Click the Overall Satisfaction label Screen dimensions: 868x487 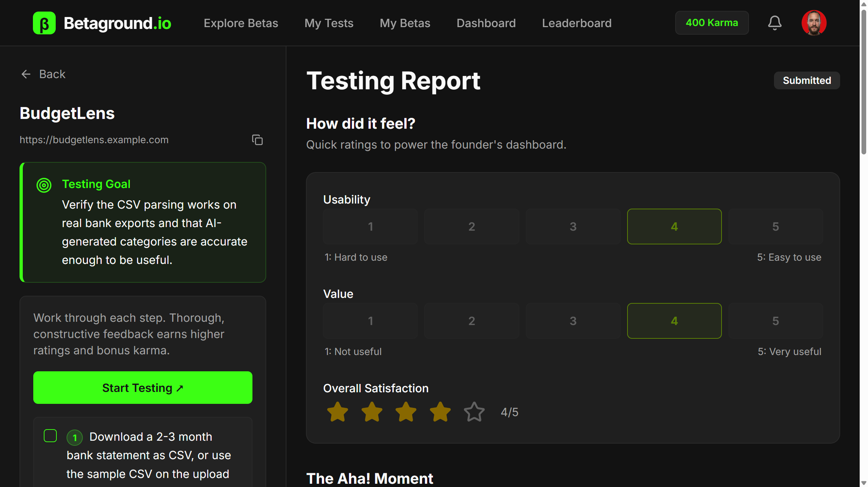coord(376,388)
